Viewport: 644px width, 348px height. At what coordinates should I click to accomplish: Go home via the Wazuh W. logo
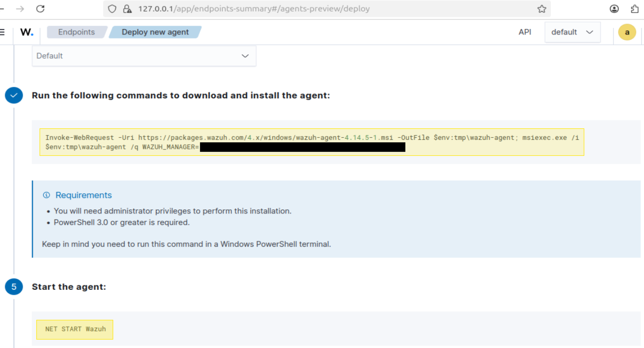click(27, 32)
